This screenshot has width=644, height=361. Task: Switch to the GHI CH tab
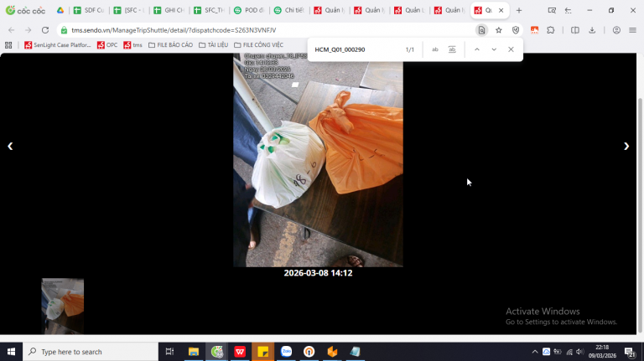click(169, 10)
